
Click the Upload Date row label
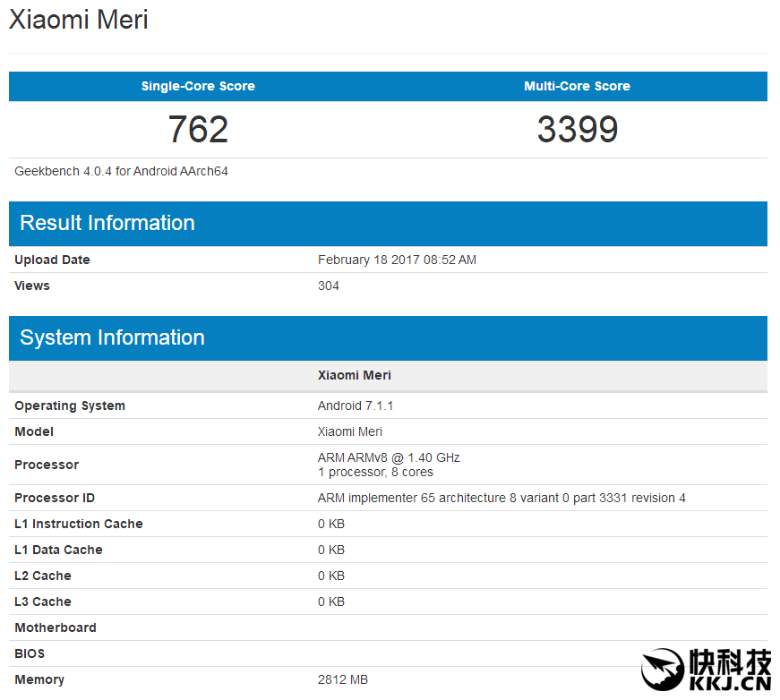click(52, 260)
